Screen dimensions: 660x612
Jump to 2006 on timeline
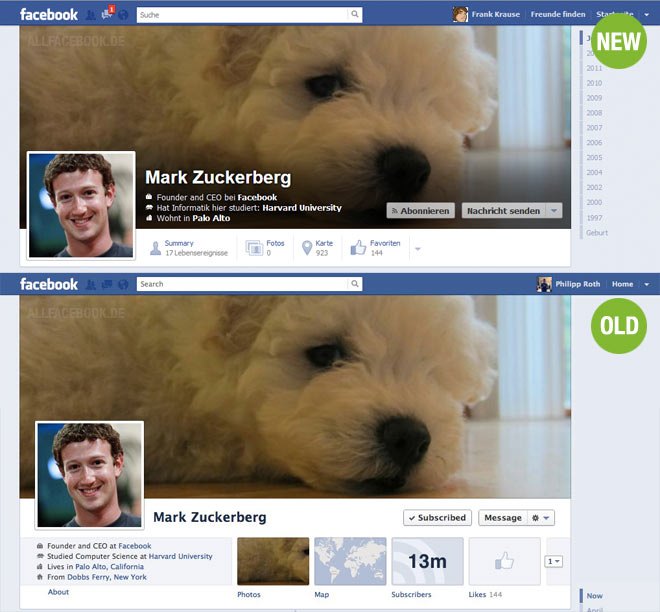pos(594,143)
